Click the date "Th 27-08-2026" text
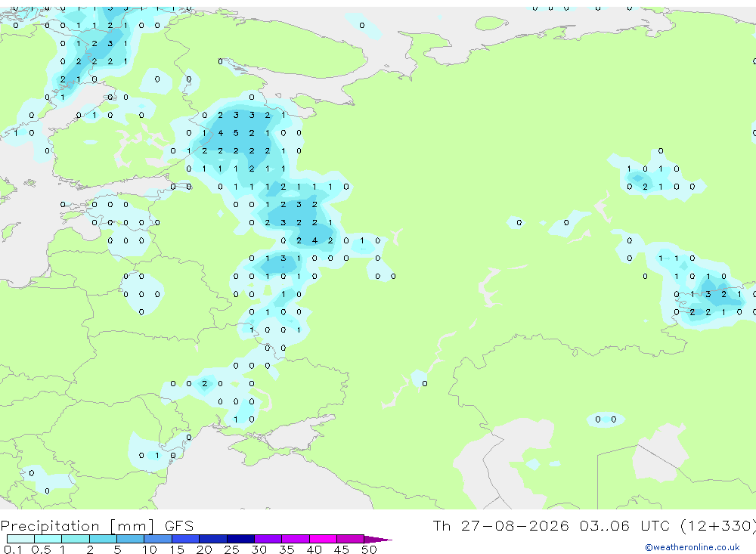 (x=500, y=525)
